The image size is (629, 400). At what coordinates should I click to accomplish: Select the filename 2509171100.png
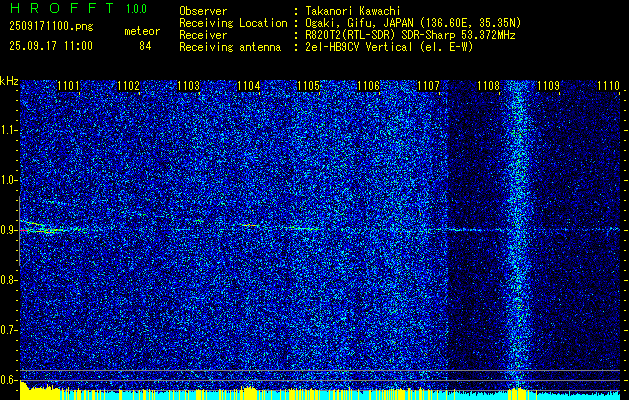click(x=51, y=27)
